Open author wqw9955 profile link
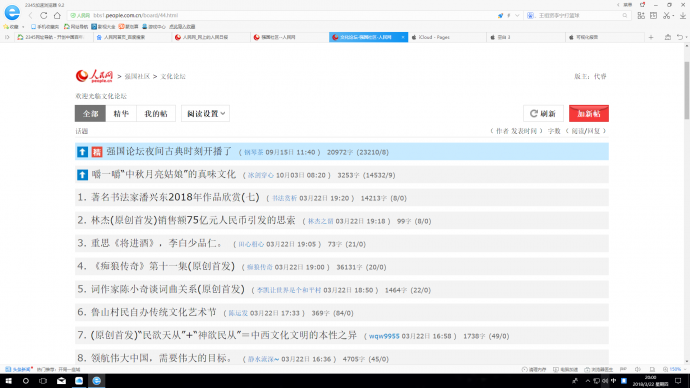This screenshot has height=388, width=690. (384, 336)
